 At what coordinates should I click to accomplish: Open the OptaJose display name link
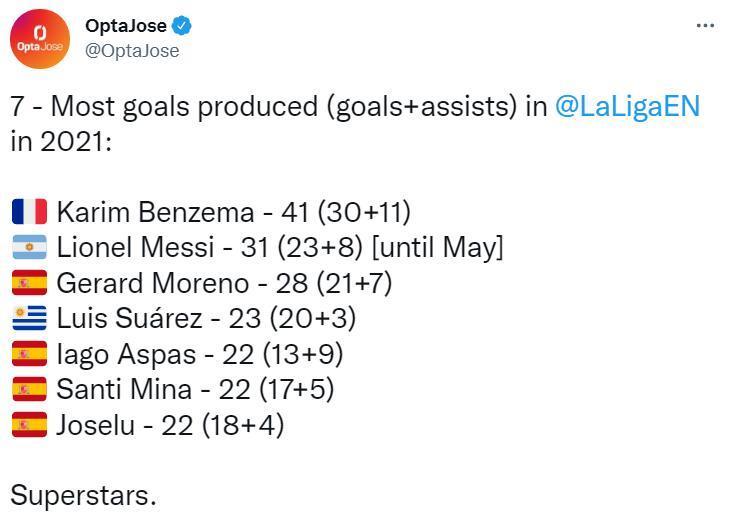click(126, 26)
